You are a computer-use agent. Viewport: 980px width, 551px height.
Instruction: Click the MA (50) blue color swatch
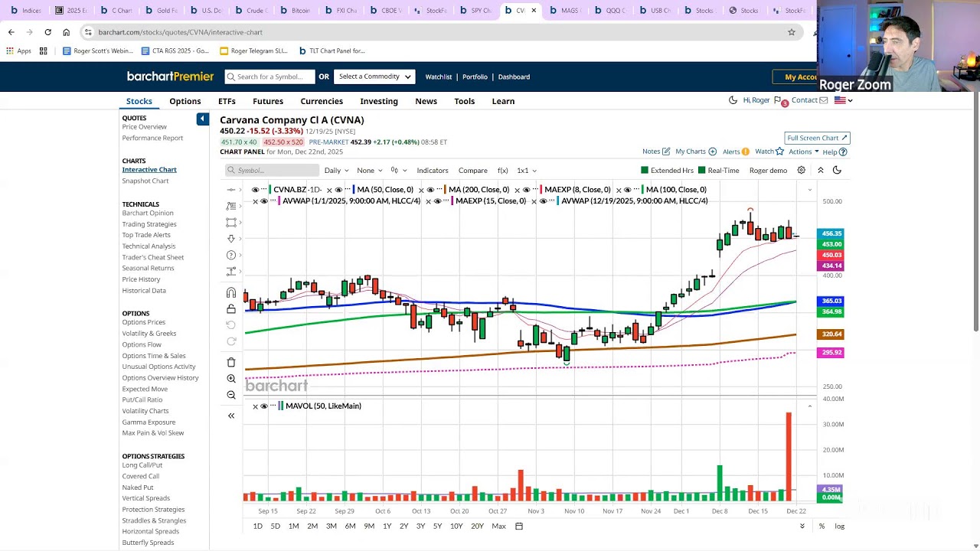[x=352, y=190]
